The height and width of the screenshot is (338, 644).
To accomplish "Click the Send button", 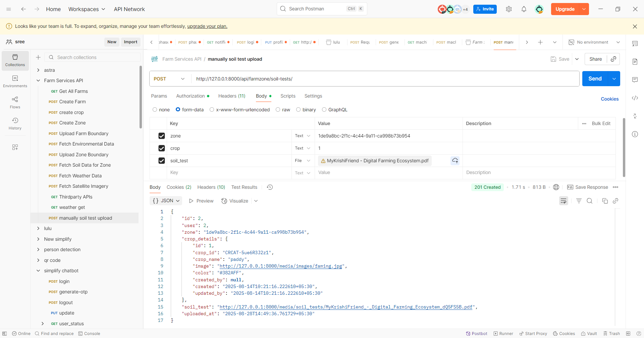I will point(595,79).
